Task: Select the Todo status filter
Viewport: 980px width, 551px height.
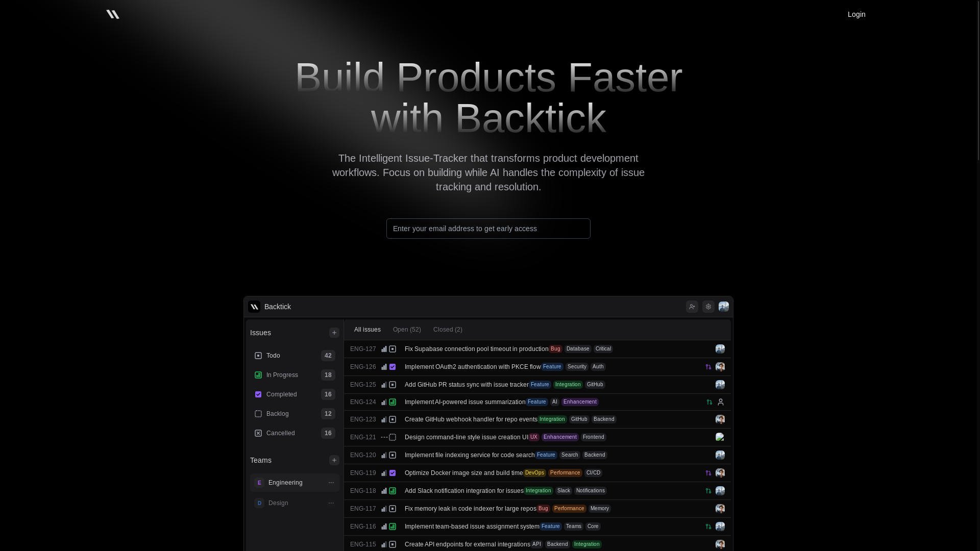Action: (x=295, y=356)
